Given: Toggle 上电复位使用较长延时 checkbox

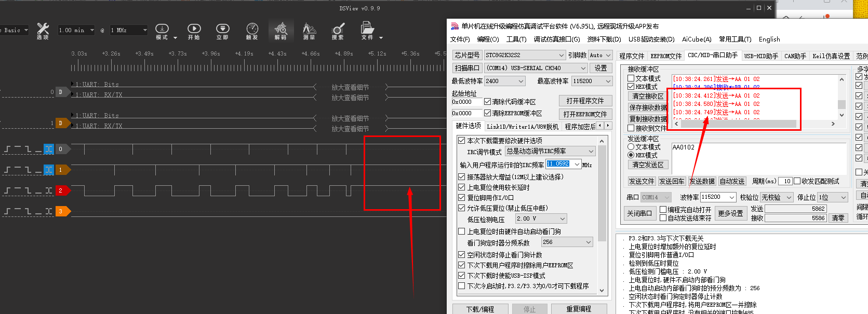Looking at the screenshot, I should (461, 187).
